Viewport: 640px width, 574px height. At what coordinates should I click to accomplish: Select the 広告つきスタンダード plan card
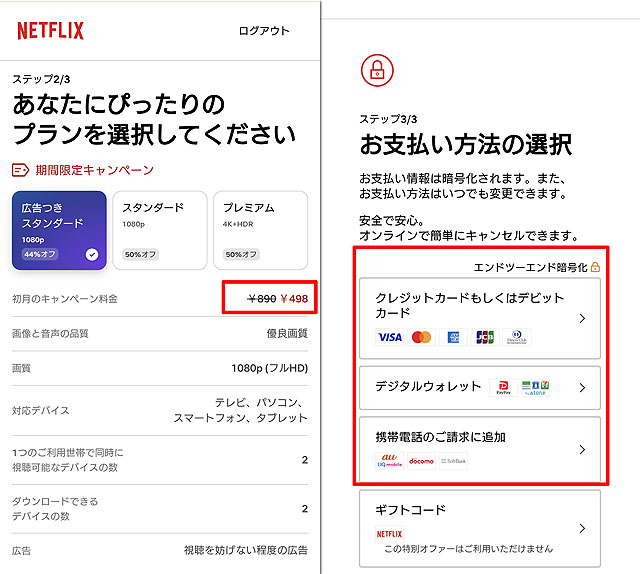pos(58,229)
